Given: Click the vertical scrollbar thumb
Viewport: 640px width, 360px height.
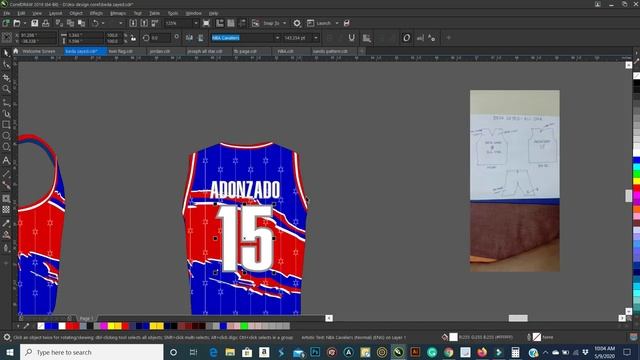Looking at the screenshot, I should coord(629,196).
